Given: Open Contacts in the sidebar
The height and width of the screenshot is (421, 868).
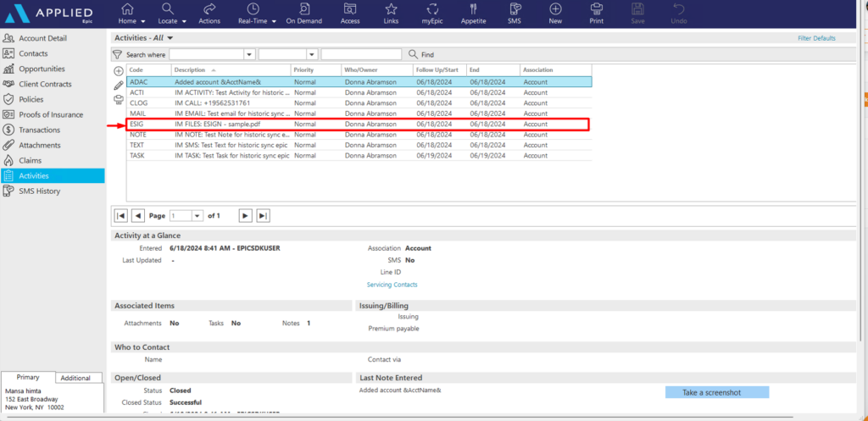Looking at the screenshot, I should point(33,53).
